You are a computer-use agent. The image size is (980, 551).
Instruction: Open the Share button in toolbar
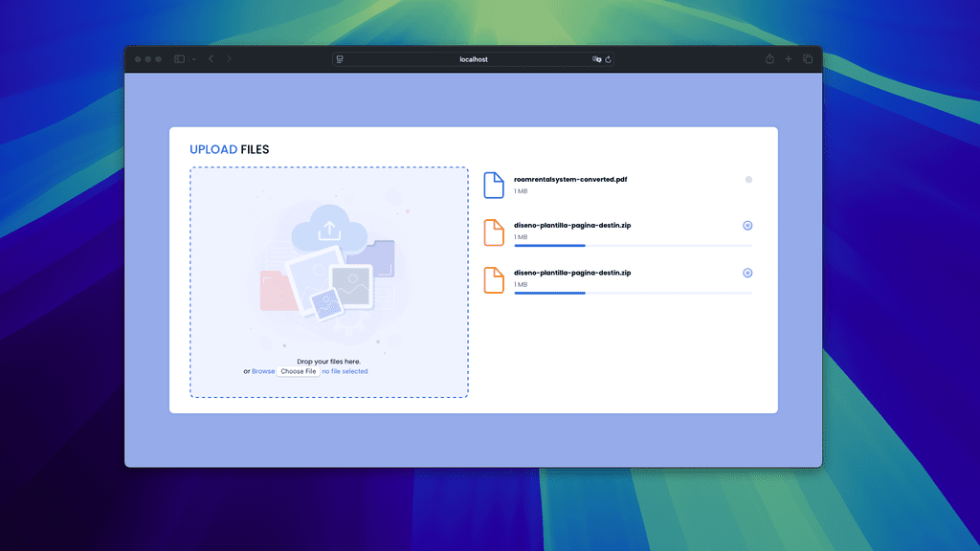(770, 58)
